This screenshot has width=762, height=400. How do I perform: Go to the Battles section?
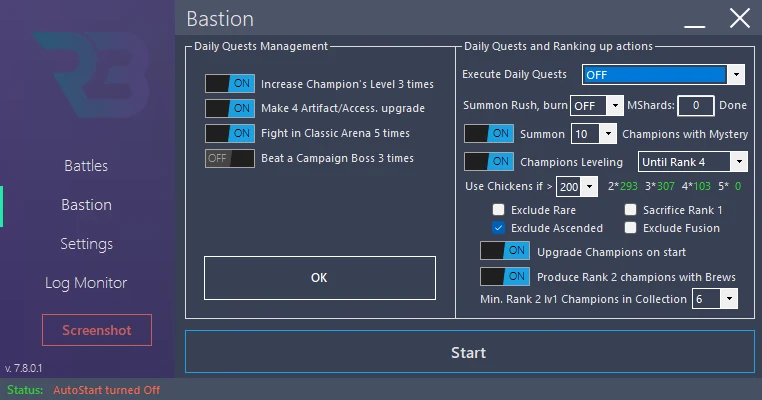86,166
